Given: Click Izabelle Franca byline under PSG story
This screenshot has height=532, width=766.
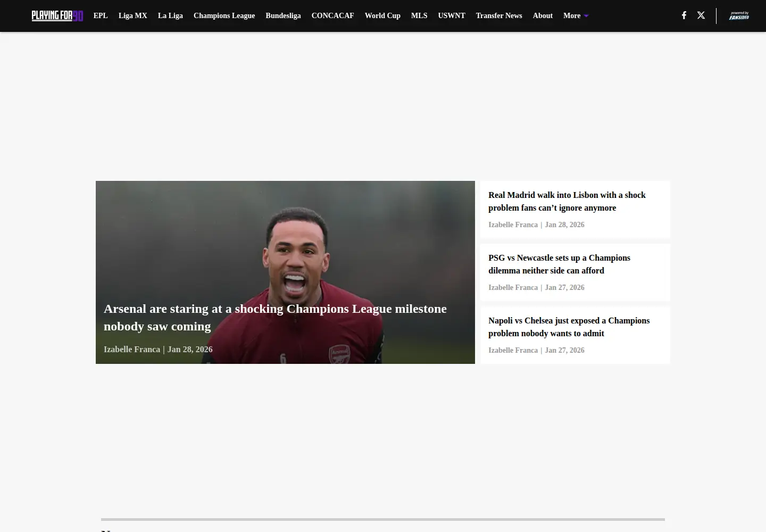Looking at the screenshot, I should click(513, 288).
